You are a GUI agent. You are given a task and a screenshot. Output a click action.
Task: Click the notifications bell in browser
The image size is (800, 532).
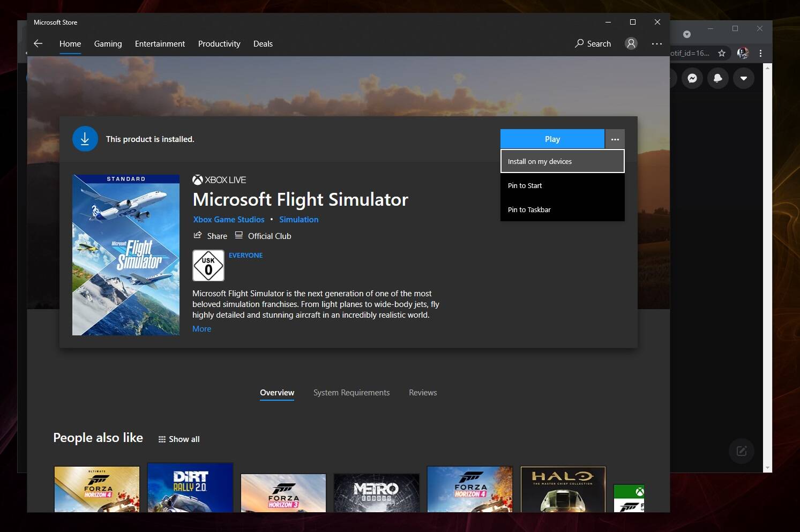click(718, 78)
